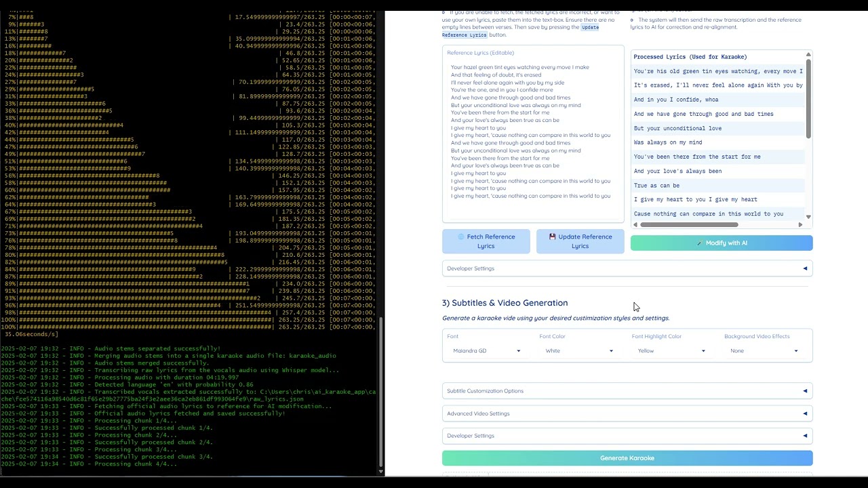Click Generate Karaoke button
The height and width of the screenshot is (488, 868).
[x=627, y=458]
